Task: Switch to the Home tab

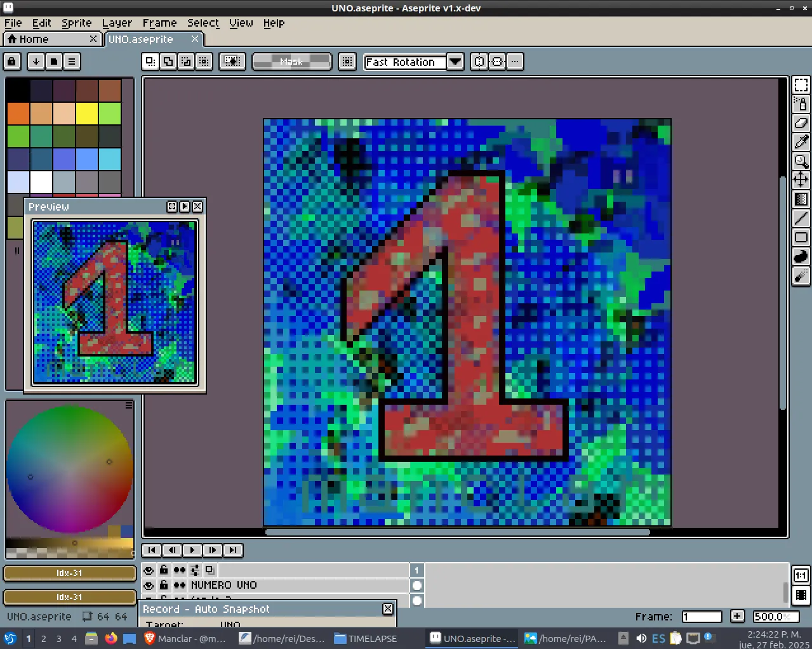Action: (52, 39)
